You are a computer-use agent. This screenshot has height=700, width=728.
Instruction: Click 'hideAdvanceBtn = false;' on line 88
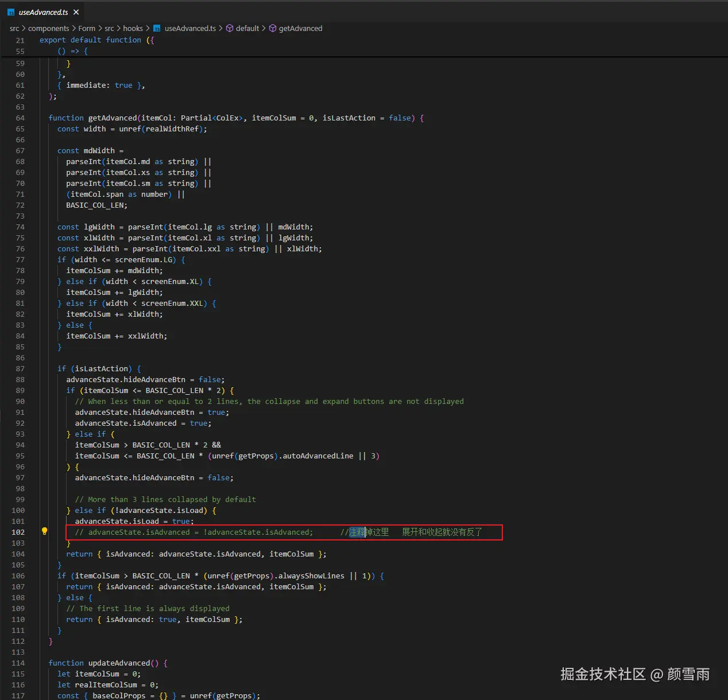[x=175, y=379]
